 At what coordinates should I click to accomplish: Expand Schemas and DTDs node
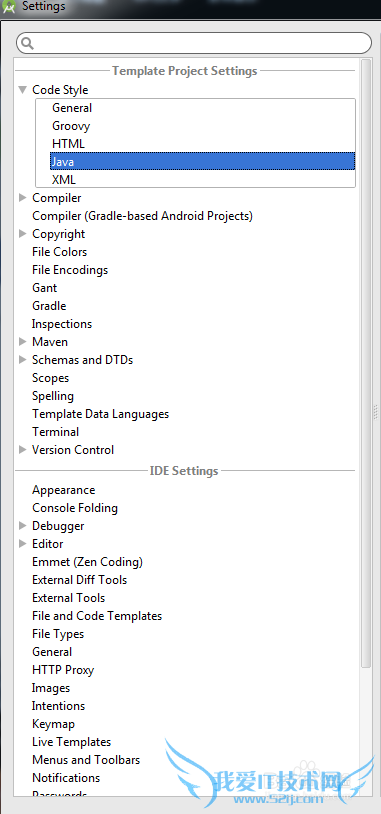pyautogui.click(x=22, y=360)
